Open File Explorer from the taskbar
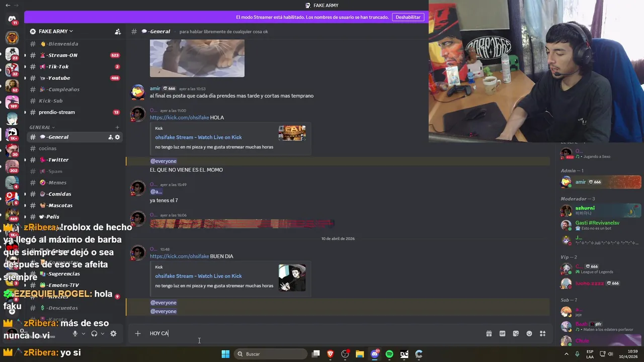This screenshot has width=644, height=362. click(360, 354)
